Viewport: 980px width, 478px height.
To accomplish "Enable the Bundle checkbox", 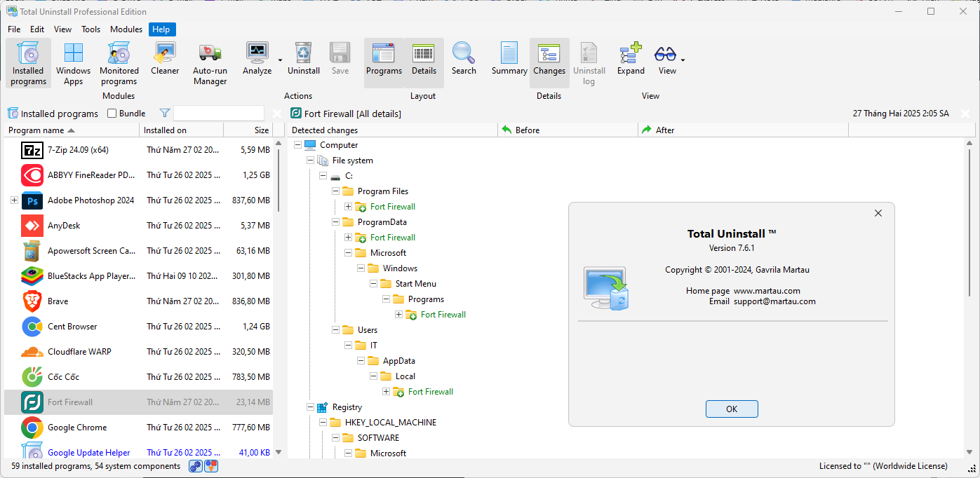I will [x=112, y=114].
